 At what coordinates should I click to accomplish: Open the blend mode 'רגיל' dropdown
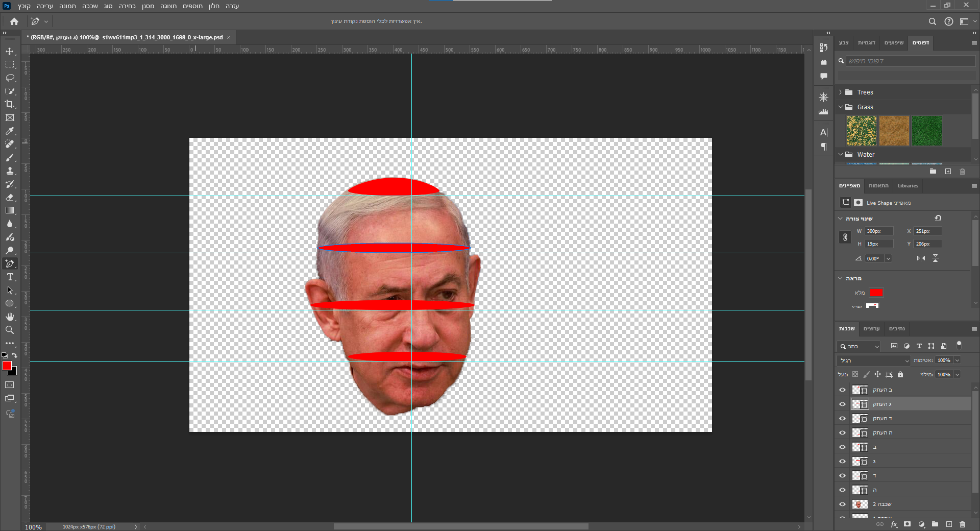[873, 360]
